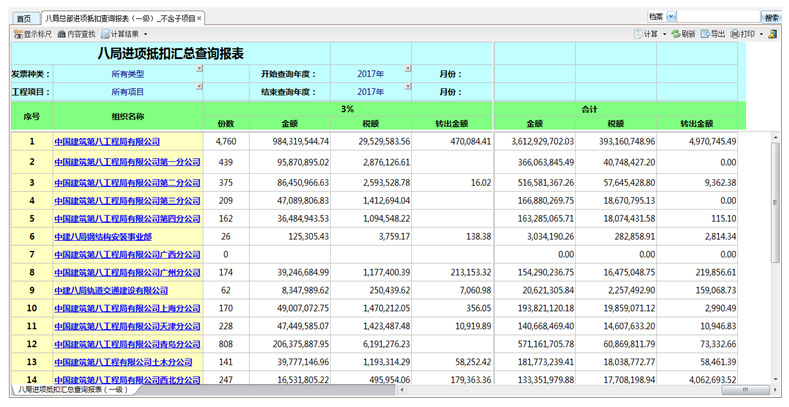Open link 中国建筑第八工程局有限公司上海分公司
The height and width of the screenshot is (407, 789).
click(127, 308)
